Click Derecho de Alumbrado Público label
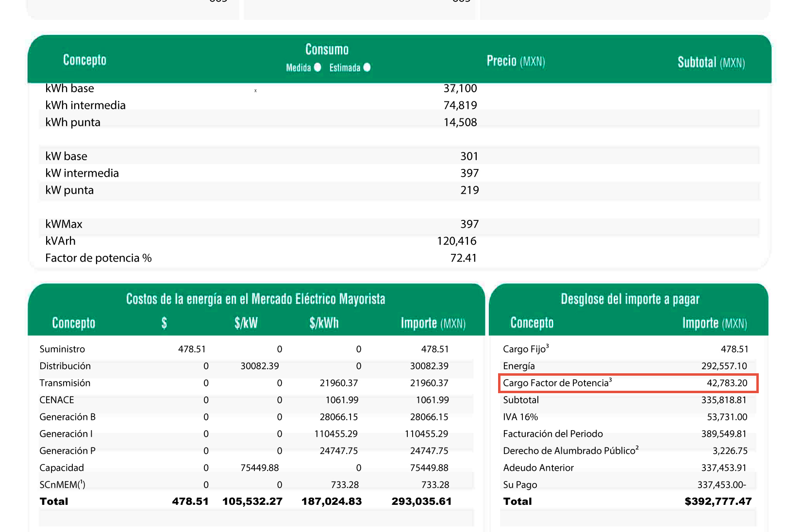This screenshot has width=801, height=532. tap(571, 450)
